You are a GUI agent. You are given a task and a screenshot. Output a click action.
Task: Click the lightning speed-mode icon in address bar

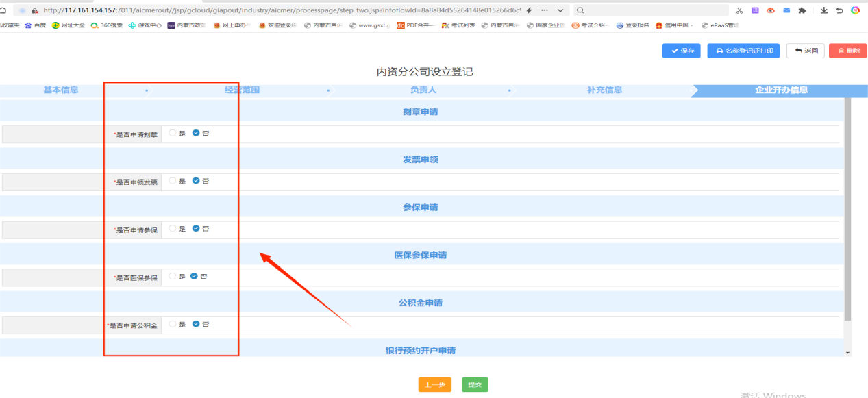coord(530,10)
